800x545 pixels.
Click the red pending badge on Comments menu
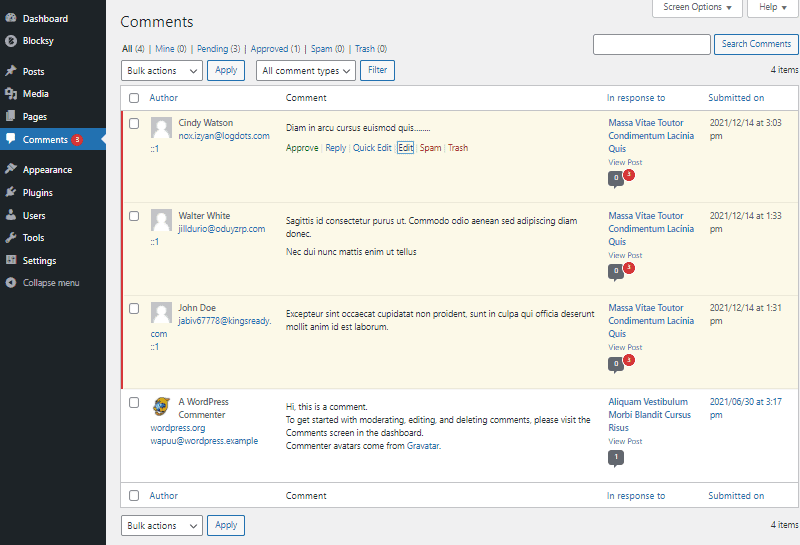point(77,139)
